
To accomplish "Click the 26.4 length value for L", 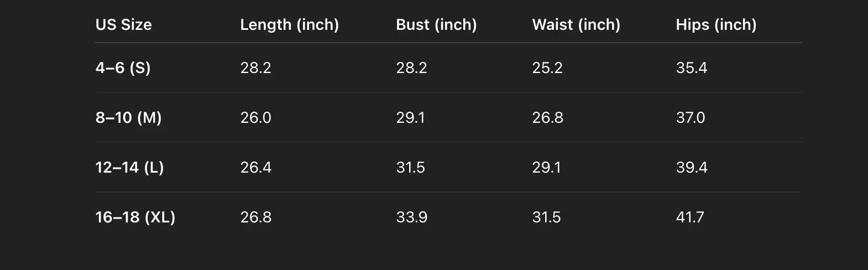I will (255, 168).
